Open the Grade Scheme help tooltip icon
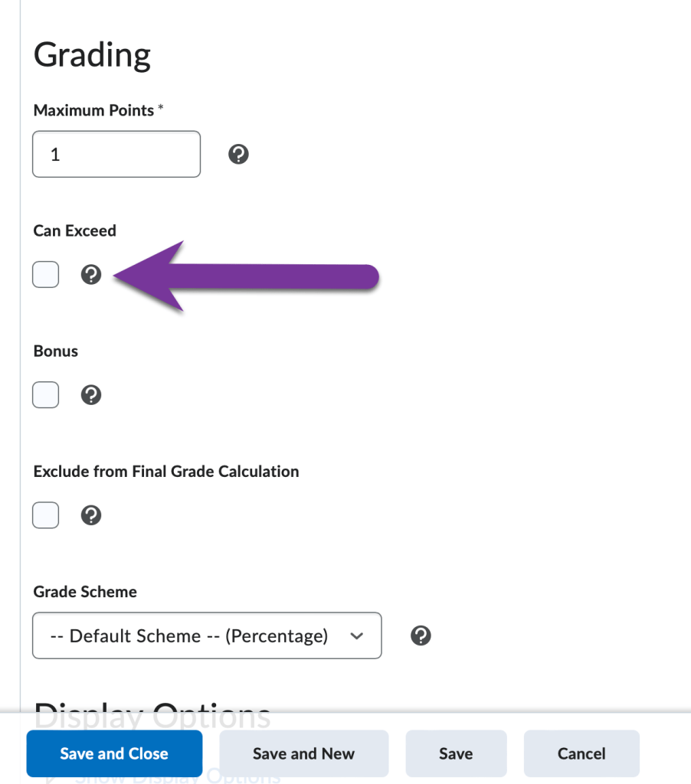Image resolution: width=691 pixels, height=784 pixels. 420,635
